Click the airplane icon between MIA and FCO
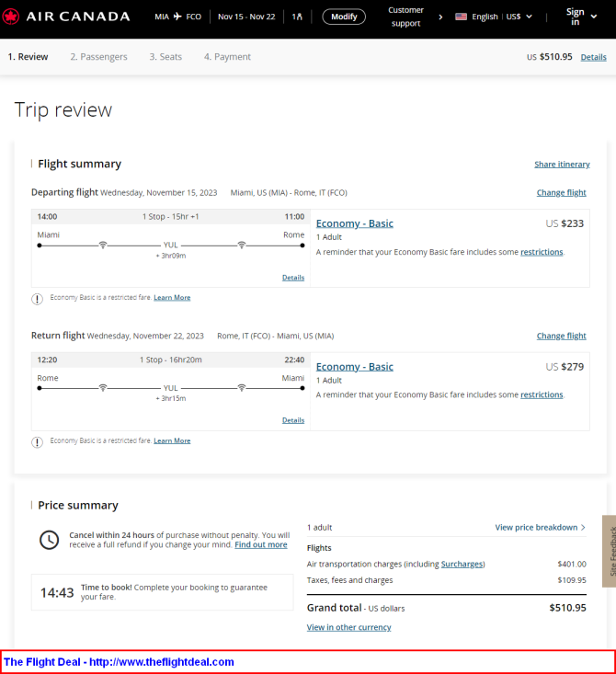Viewport: 616px width, 674px height. coord(177,17)
